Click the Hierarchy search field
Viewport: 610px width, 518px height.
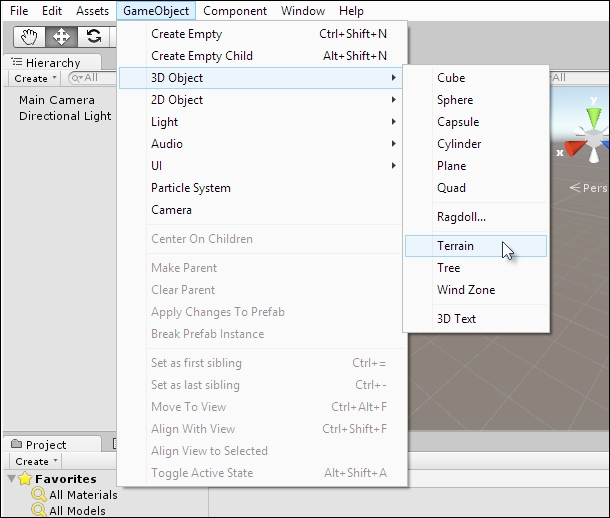pyautogui.click(x=93, y=78)
